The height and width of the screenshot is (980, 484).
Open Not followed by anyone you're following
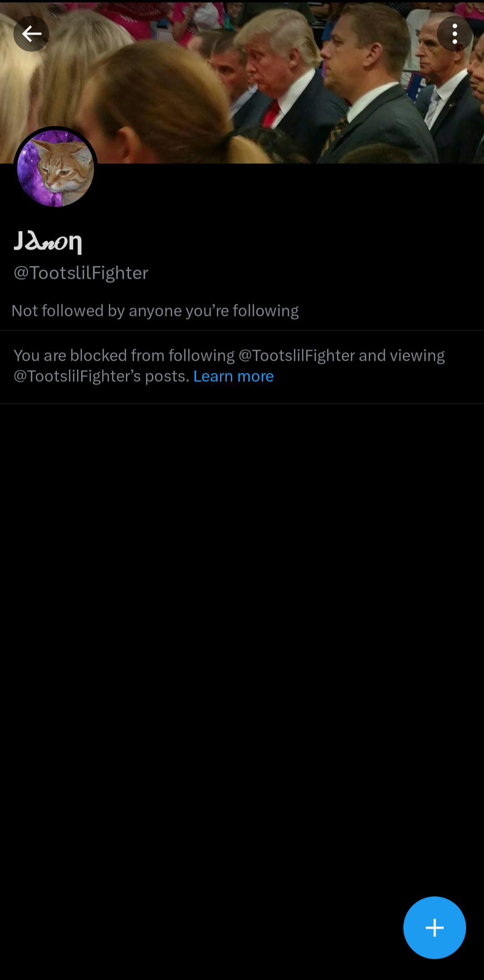click(x=155, y=311)
